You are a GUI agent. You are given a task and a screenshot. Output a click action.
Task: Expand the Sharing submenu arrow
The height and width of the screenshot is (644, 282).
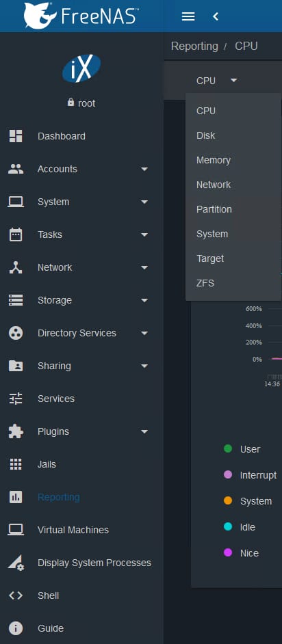tap(144, 366)
